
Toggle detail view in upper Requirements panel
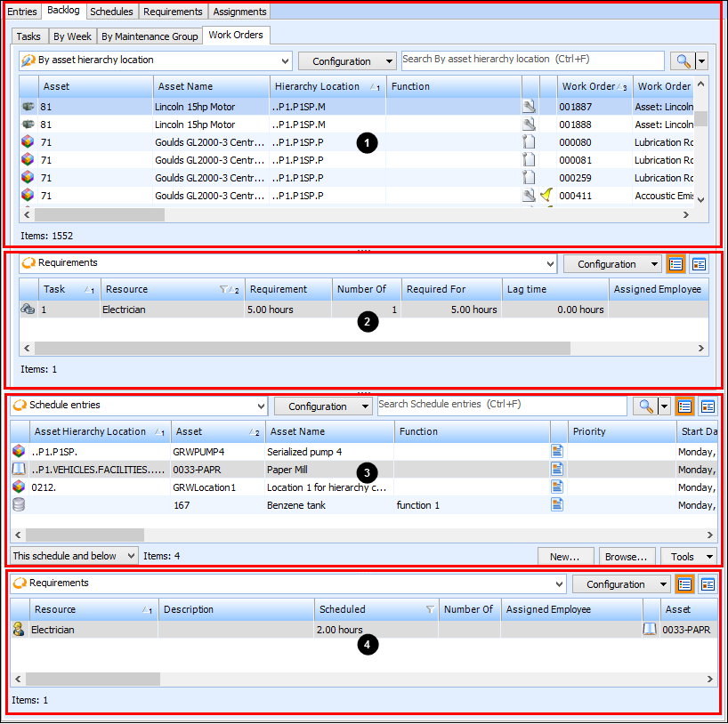click(699, 264)
